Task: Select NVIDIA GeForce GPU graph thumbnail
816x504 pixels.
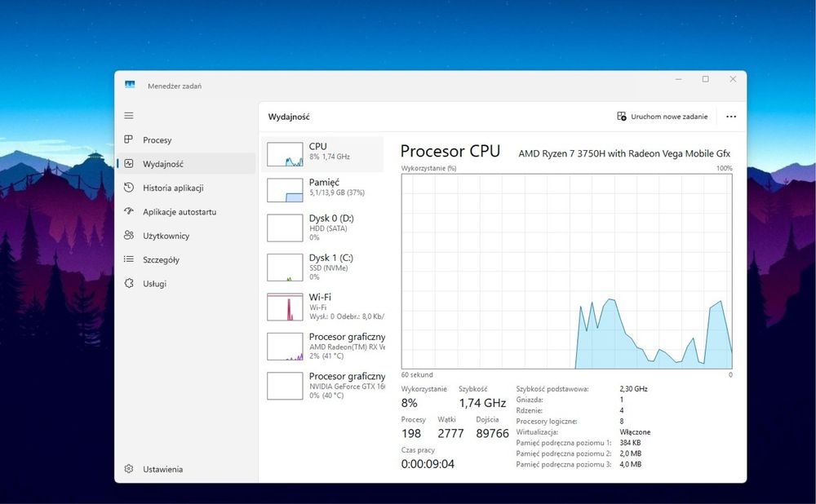Action: 285,386
